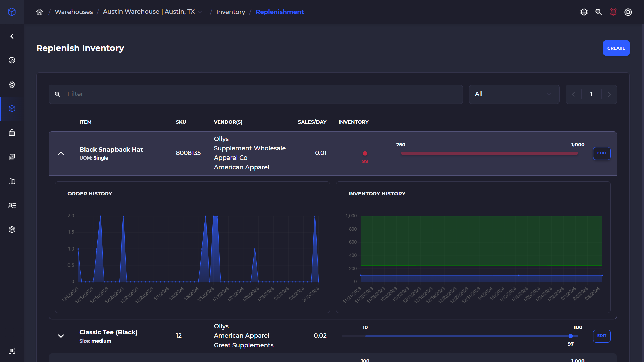Open settings gear icon in sidebar
The width and height of the screenshot is (644, 362).
click(x=12, y=85)
